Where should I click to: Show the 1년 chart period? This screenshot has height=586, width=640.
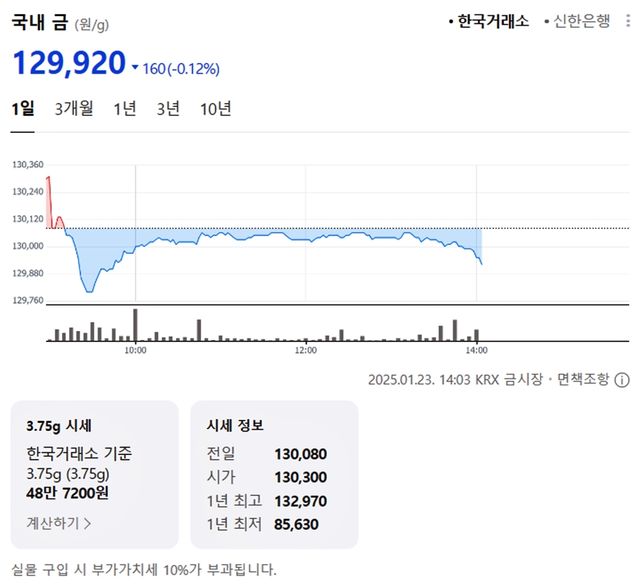coord(125,109)
